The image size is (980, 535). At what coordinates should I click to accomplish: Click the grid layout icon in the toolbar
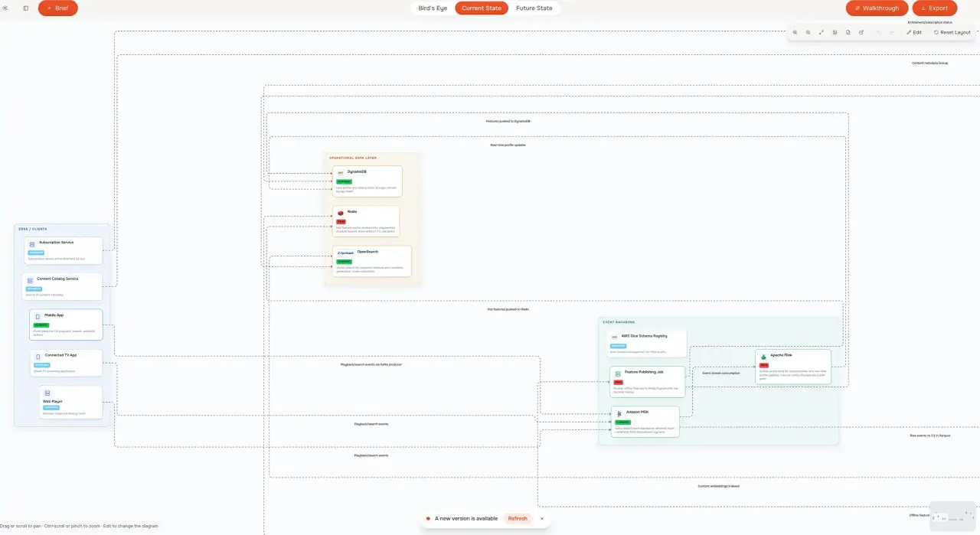pyautogui.click(x=835, y=32)
